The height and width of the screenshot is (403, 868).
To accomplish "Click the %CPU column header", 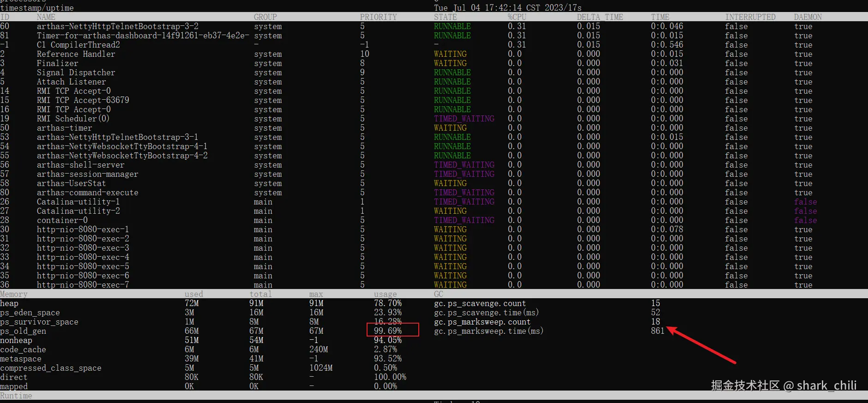I will click(517, 17).
